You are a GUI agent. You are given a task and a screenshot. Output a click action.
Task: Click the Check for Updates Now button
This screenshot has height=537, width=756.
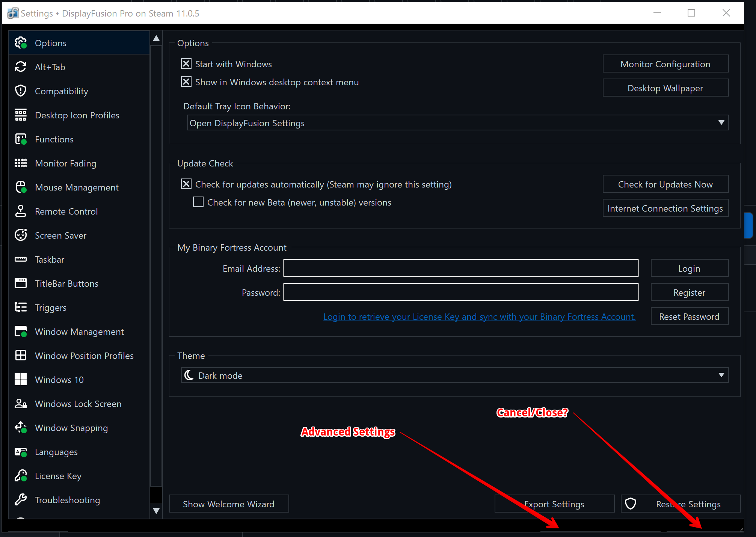(665, 184)
